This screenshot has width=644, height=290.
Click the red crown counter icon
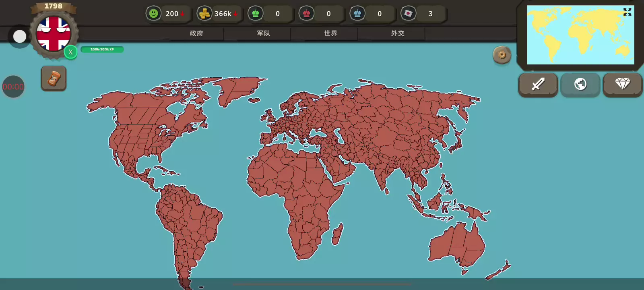coord(307,14)
